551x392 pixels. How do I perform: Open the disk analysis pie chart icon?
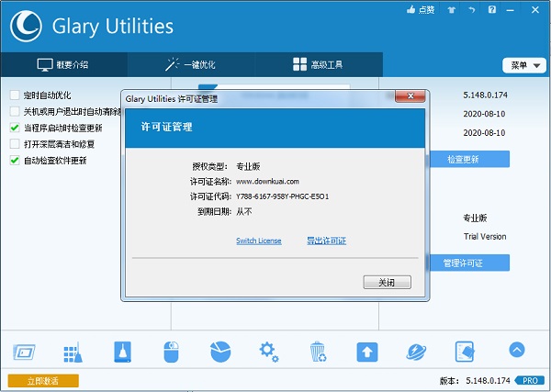220,352
